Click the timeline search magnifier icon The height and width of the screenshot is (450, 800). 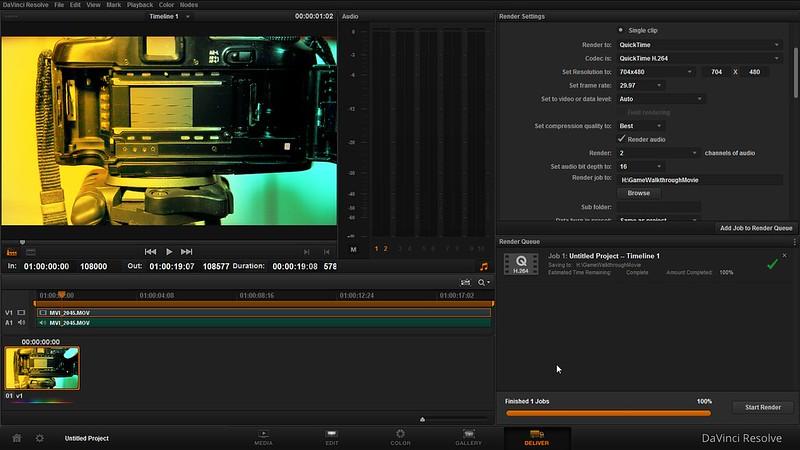[x=482, y=283]
